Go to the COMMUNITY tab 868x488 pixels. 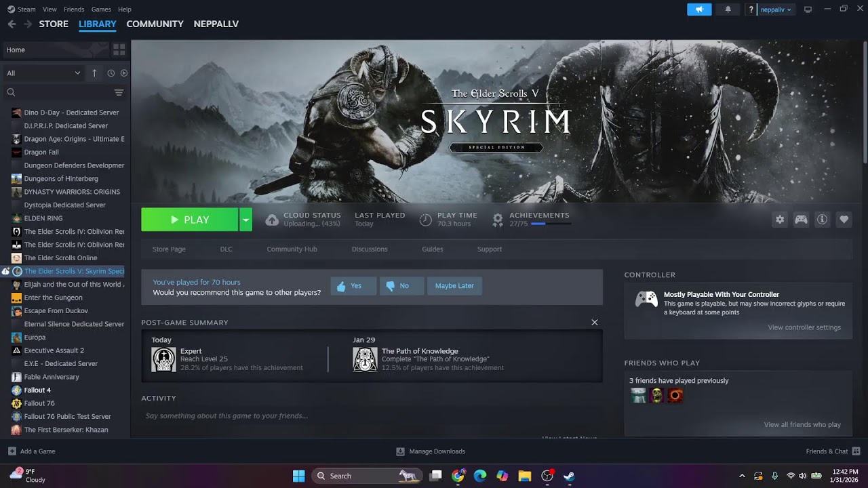[155, 24]
